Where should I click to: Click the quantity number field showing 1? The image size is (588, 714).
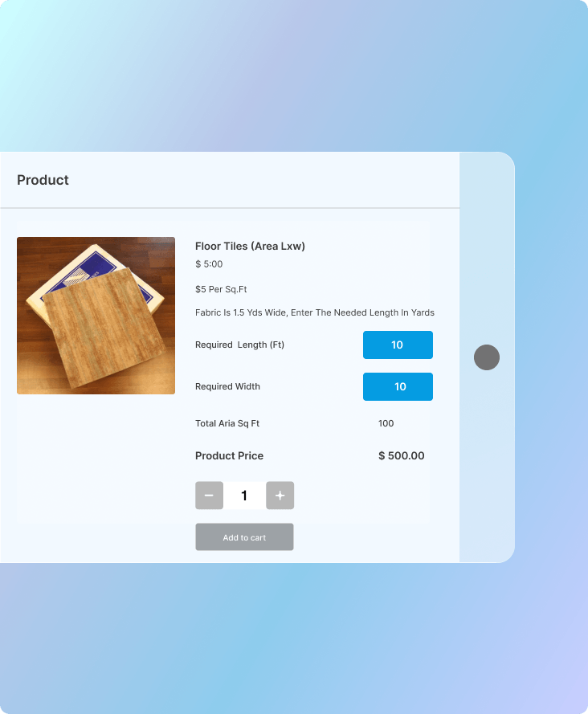coord(244,495)
